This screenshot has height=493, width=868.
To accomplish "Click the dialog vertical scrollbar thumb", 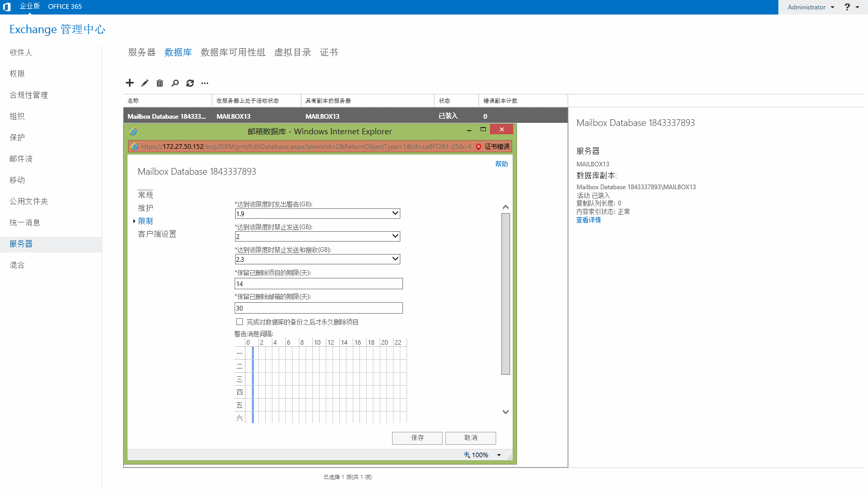I will point(505,293).
